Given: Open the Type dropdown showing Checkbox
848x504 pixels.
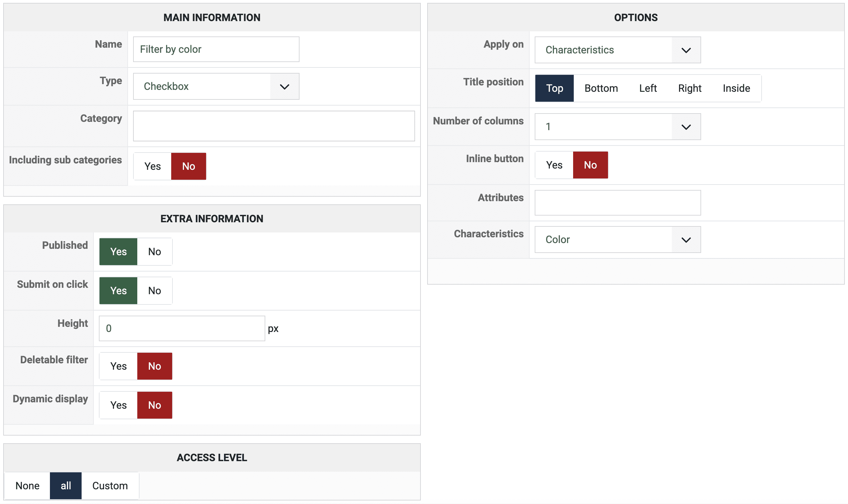Looking at the screenshot, I should [216, 86].
